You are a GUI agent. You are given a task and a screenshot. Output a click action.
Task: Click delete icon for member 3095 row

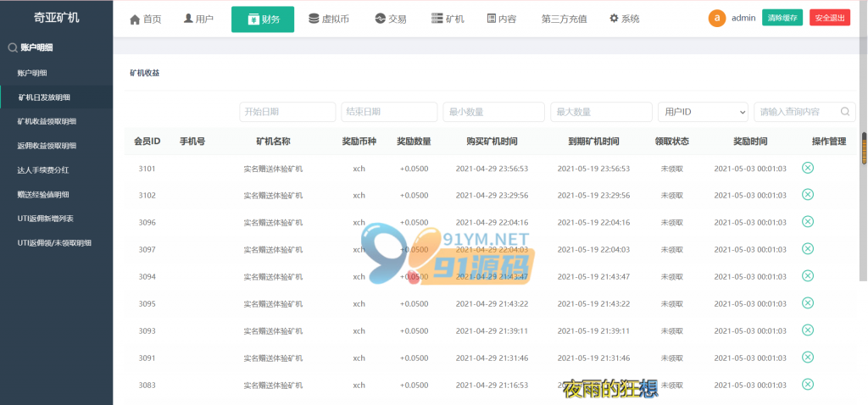pyautogui.click(x=808, y=302)
